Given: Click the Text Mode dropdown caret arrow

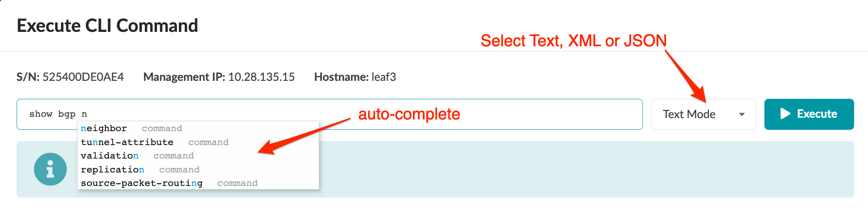Looking at the screenshot, I should (742, 115).
